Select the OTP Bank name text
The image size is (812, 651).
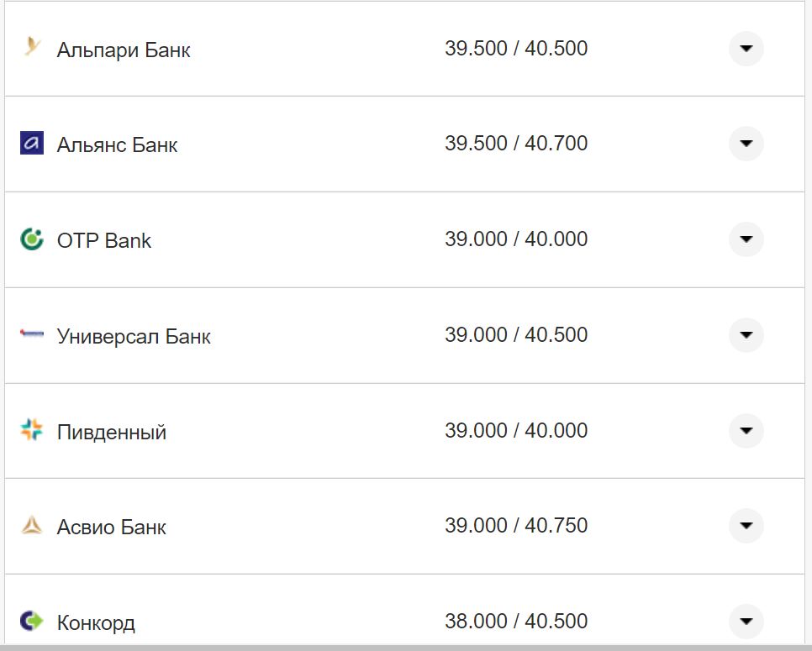(x=104, y=241)
